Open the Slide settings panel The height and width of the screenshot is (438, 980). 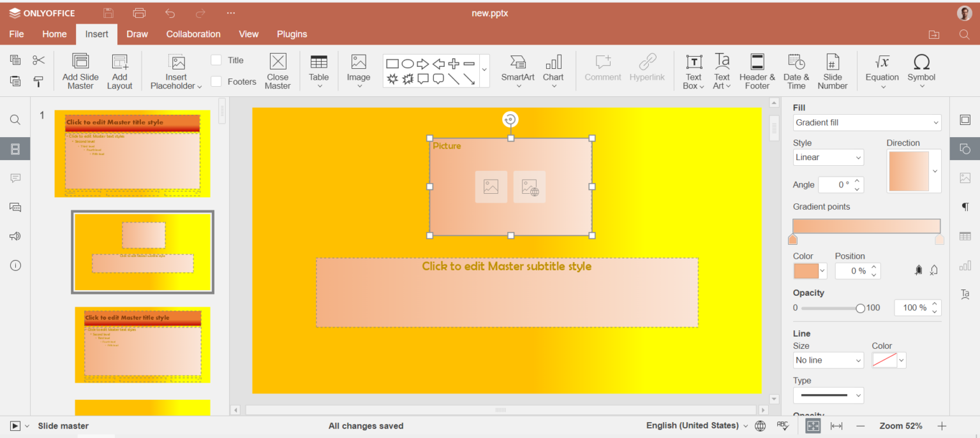(x=965, y=119)
